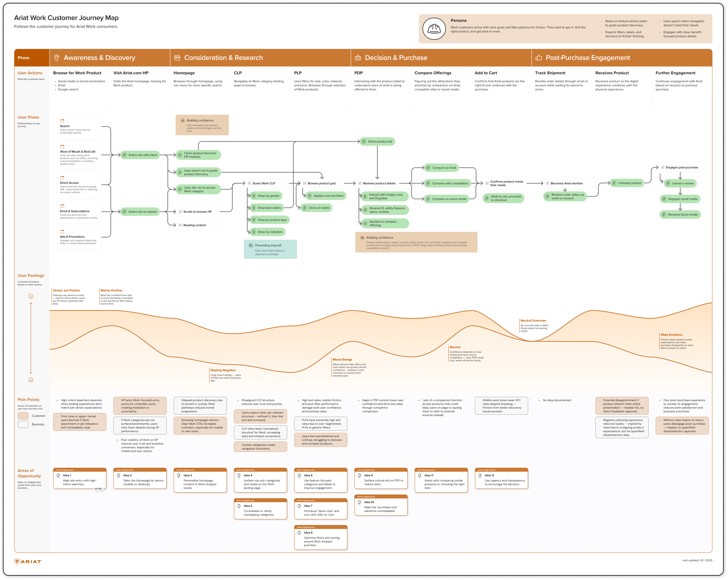The image size is (728, 580).
Task: Select the Engages social media node
Action: 680,199
